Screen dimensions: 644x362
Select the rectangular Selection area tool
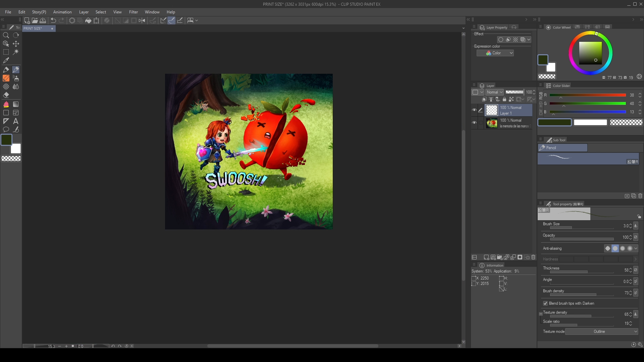point(6,52)
